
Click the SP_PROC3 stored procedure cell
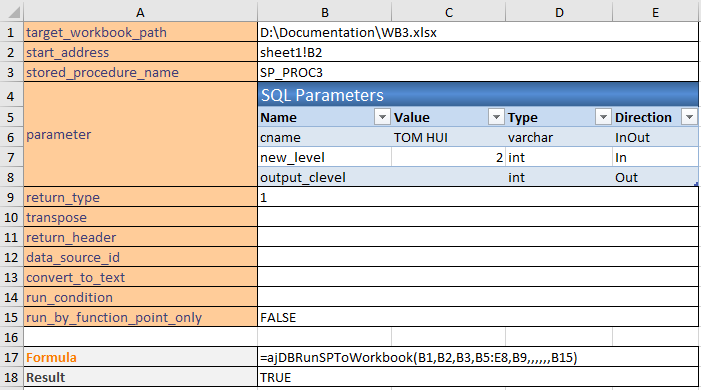click(478, 72)
